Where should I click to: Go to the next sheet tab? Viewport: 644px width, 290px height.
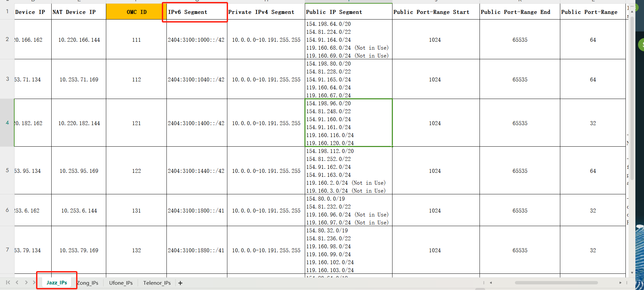pos(26,282)
